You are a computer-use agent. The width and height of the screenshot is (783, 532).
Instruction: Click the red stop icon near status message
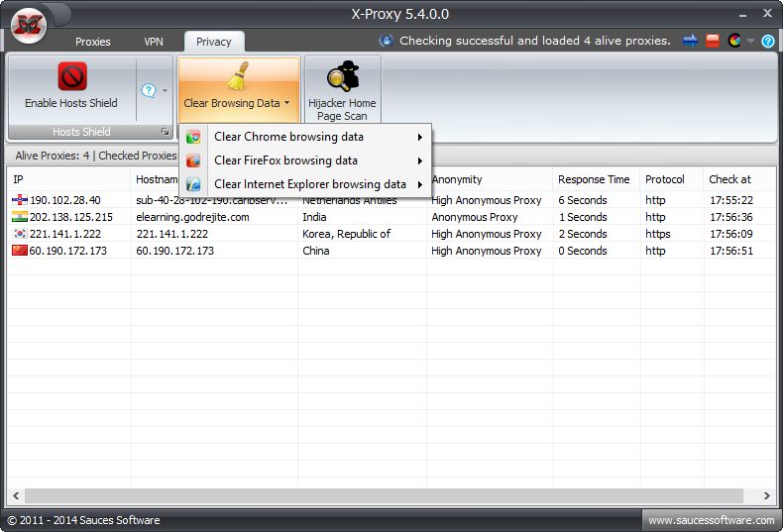(x=713, y=41)
